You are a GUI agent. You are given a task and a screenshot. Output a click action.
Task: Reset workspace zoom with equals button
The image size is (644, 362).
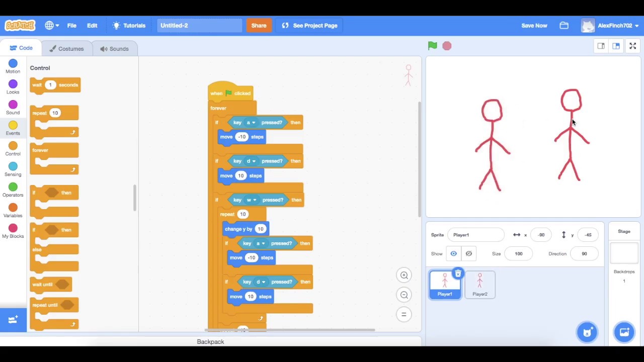[x=404, y=314]
